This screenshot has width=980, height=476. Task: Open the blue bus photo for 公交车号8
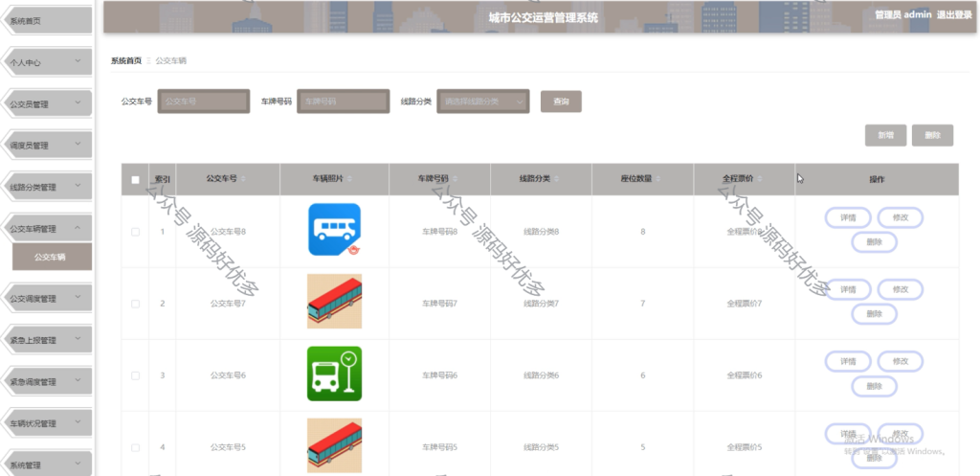click(x=334, y=230)
